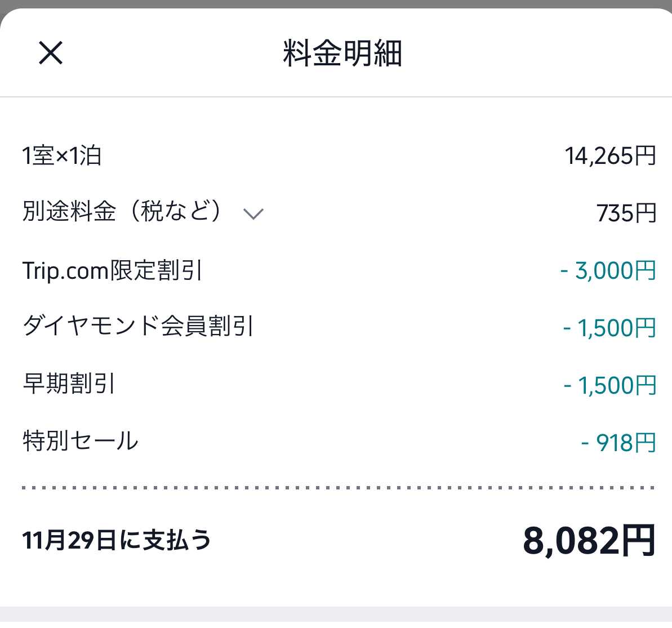Tap the 14,265円 room price

610,156
